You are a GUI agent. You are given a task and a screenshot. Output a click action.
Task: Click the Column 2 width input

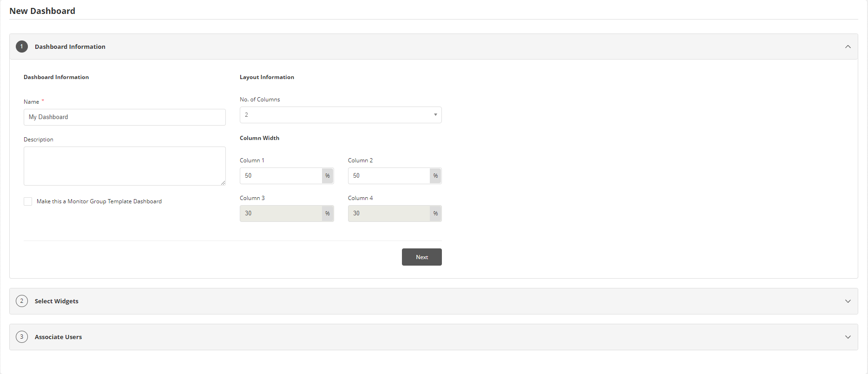point(389,176)
